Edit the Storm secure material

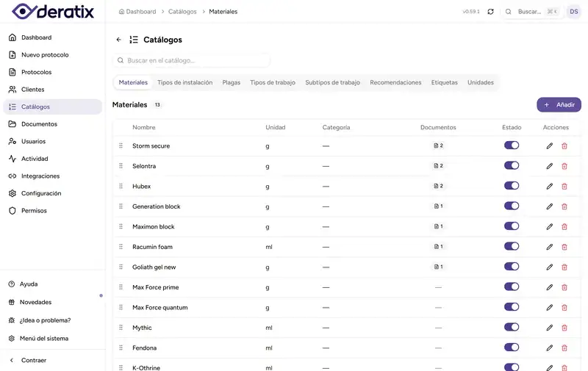tap(549, 145)
